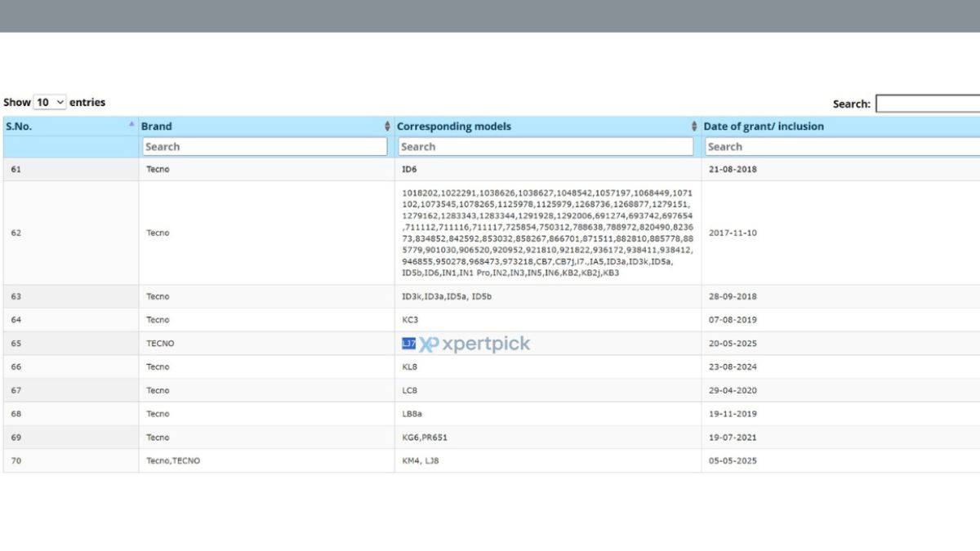
Task: Click the Brand column sort arrows icon
Action: coord(387,127)
